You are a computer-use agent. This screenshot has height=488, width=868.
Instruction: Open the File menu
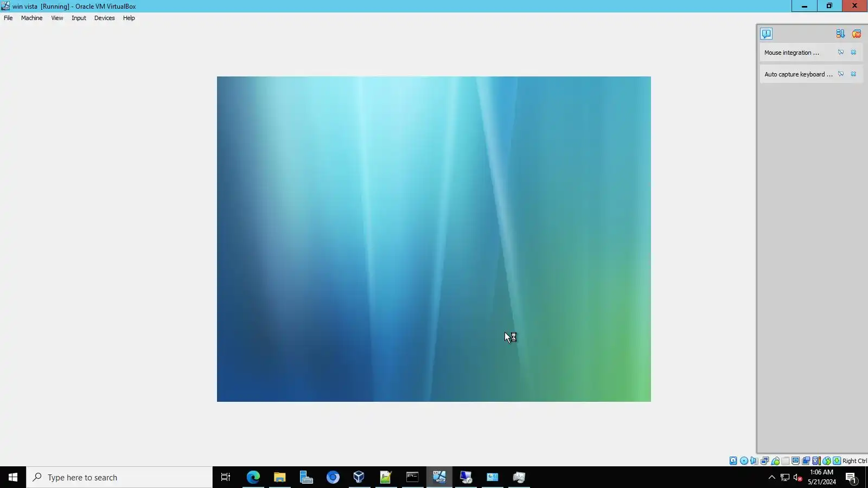point(8,18)
